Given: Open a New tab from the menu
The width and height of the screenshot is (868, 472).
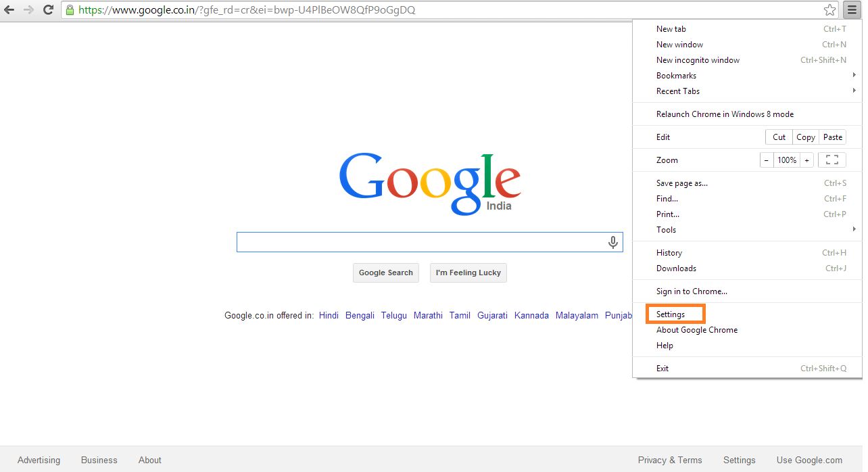Looking at the screenshot, I should 747,29.
